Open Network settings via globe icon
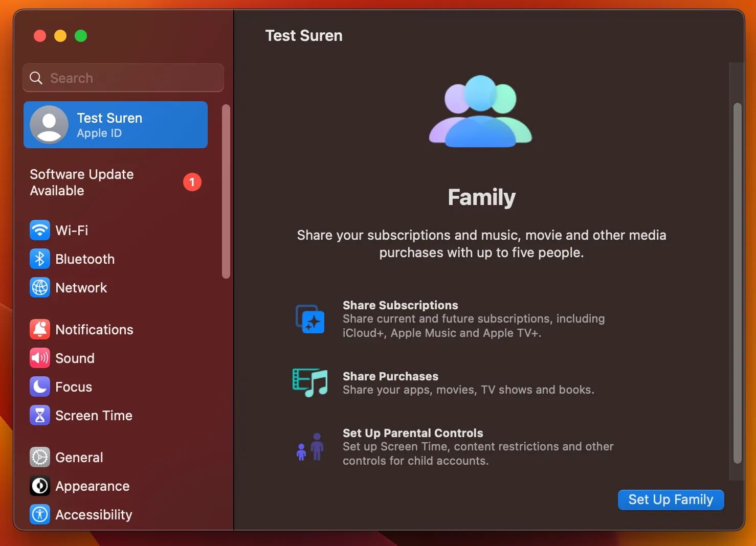The image size is (756, 546). [x=40, y=287]
